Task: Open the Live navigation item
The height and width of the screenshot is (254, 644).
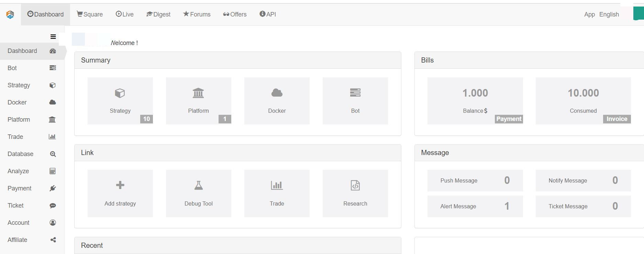Action: 125,14
